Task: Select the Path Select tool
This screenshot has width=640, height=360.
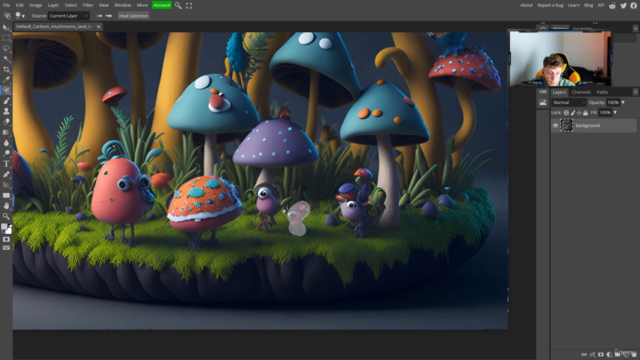Action: coord(6,185)
